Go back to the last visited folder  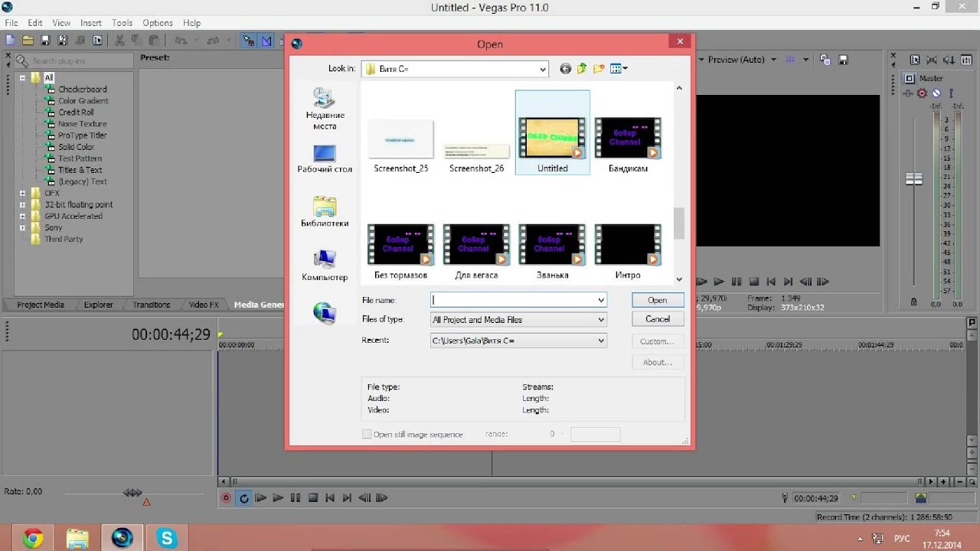point(565,69)
